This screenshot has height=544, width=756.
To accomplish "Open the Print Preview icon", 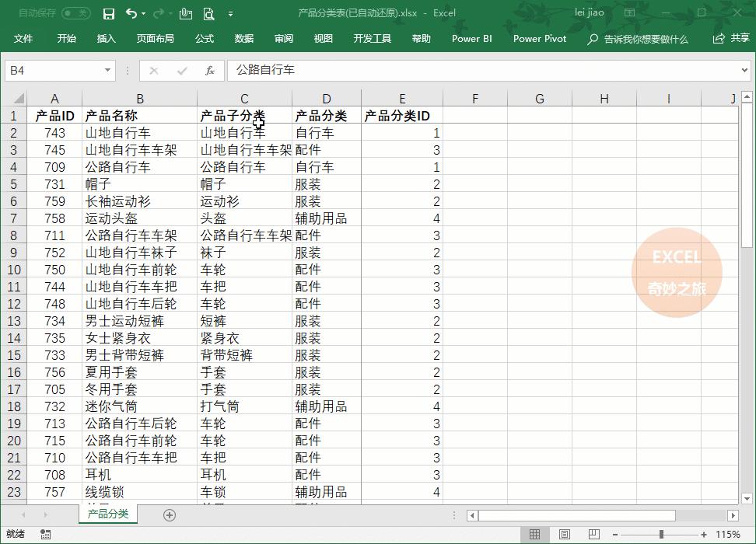I will (x=209, y=15).
